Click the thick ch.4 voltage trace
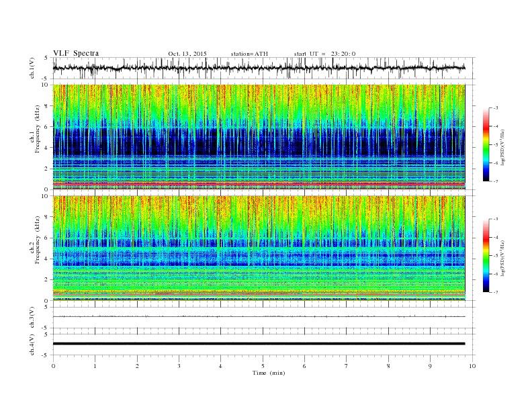The width and height of the screenshot is (532, 411). 259,344
